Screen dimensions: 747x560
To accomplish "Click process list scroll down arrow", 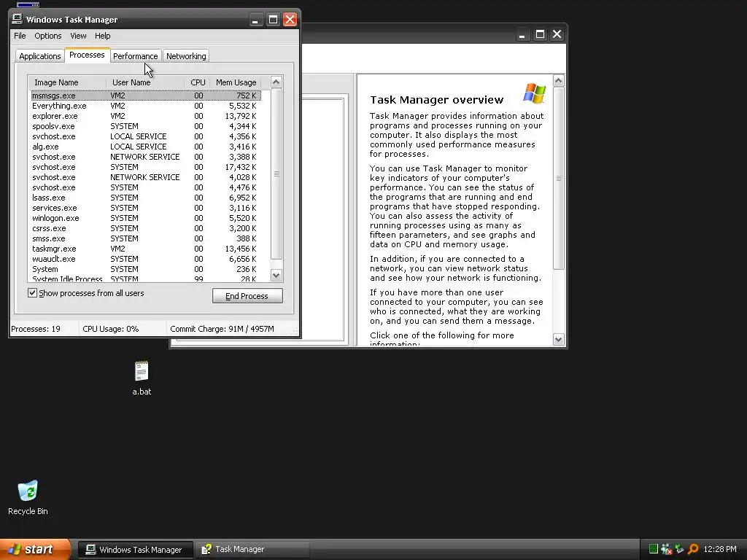I will [x=276, y=275].
